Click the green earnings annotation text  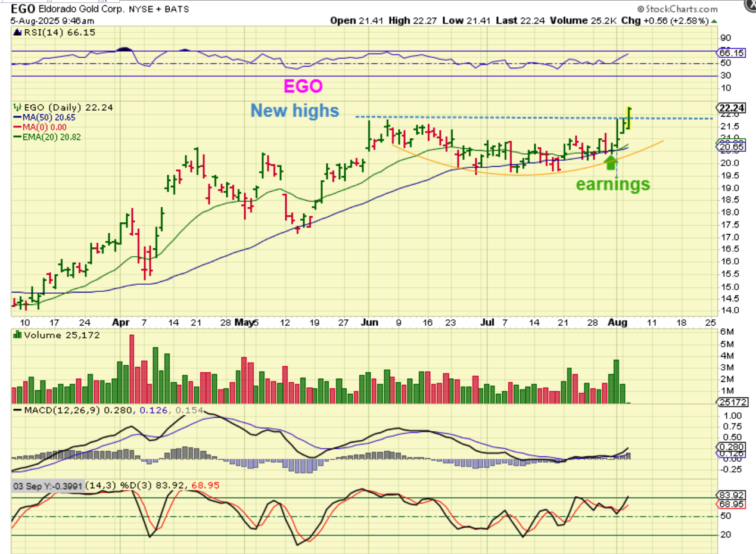coord(612,184)
